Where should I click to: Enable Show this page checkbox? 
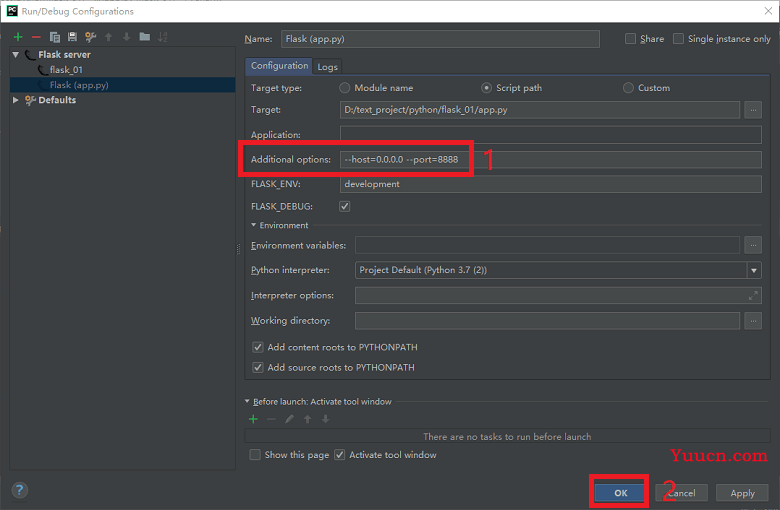(x=255, y=455)
